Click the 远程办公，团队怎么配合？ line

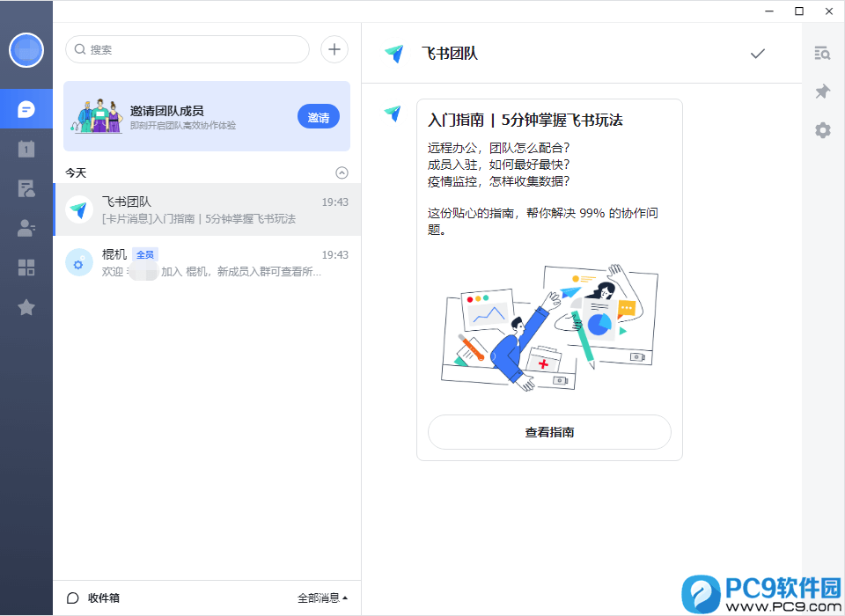(498, 148)
